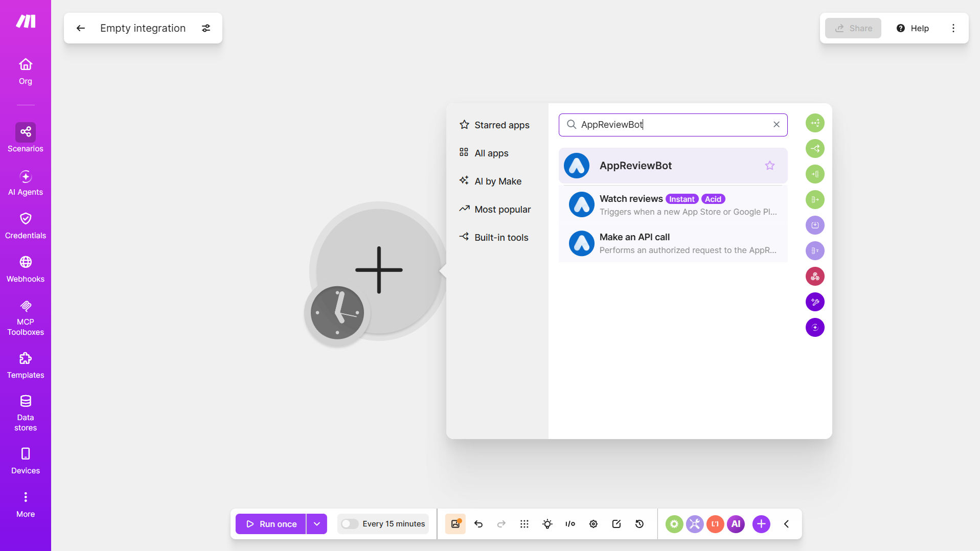The width and height of the screenshot is (980, 551).
Task: Add the purple wrench-with-sparkle AI tool
Action: click(815, 302)
